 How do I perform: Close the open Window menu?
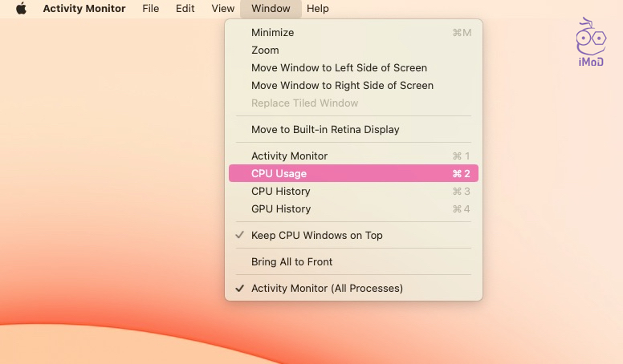tap(271, 9)
